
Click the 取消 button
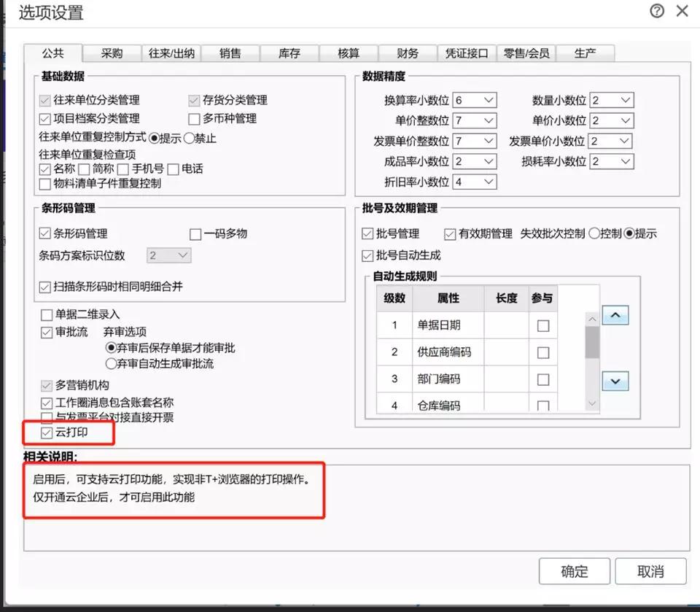[x=650, y=571]
